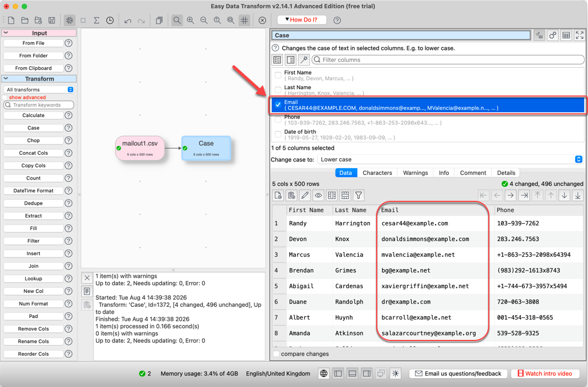Check the Last Name column checkbox
The width and height of the screenshot is (588, 387).
point(278,90)
